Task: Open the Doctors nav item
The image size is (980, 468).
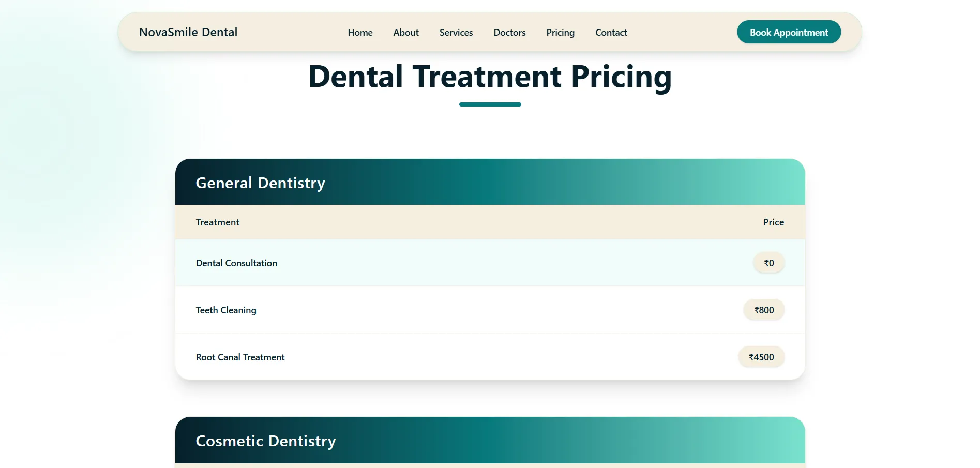Action: [x=509, y=33]
